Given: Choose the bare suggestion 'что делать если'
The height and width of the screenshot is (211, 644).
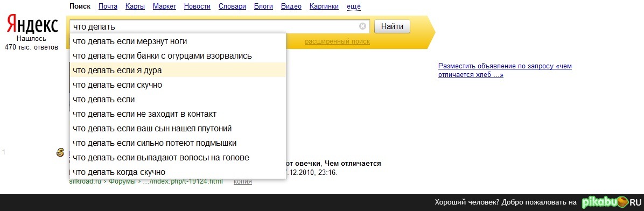Looking at the screenshot, I should point(178,100).
